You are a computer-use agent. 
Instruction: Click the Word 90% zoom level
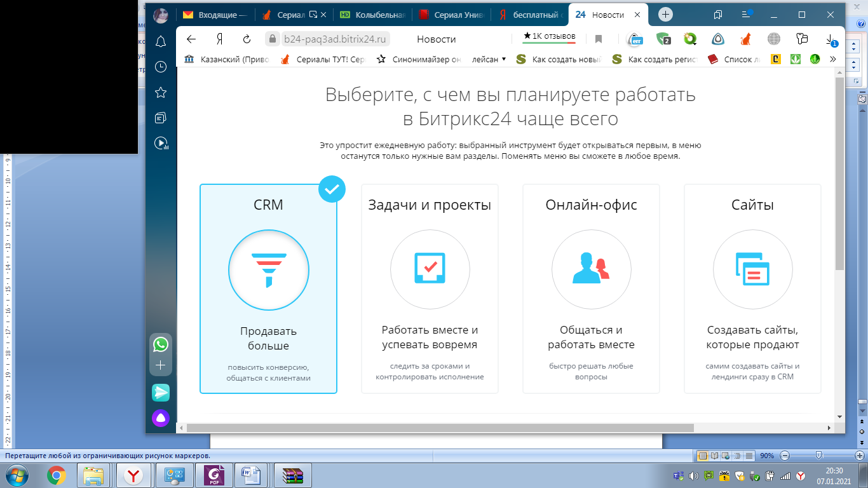(x=767, y=456)
